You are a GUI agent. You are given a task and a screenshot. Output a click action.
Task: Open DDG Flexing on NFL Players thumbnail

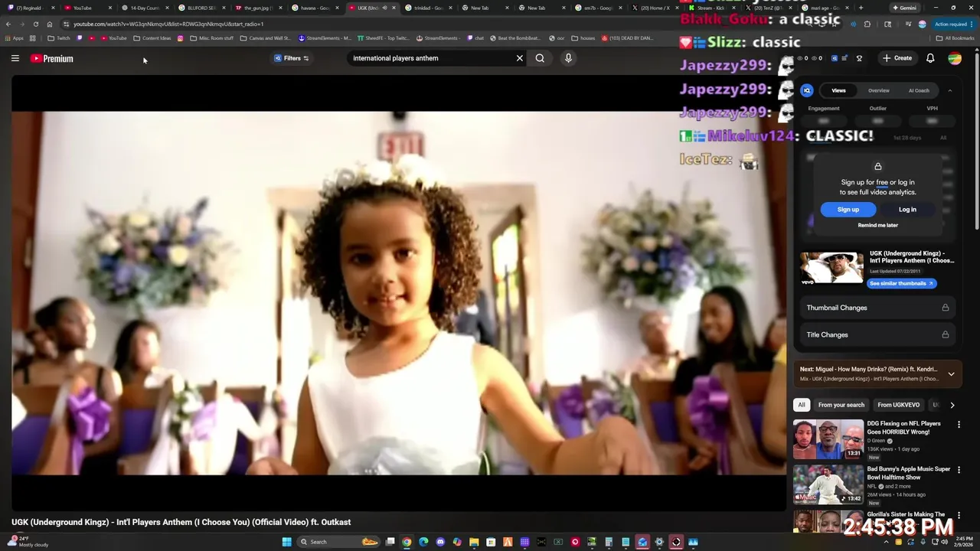tap(828, 439)
